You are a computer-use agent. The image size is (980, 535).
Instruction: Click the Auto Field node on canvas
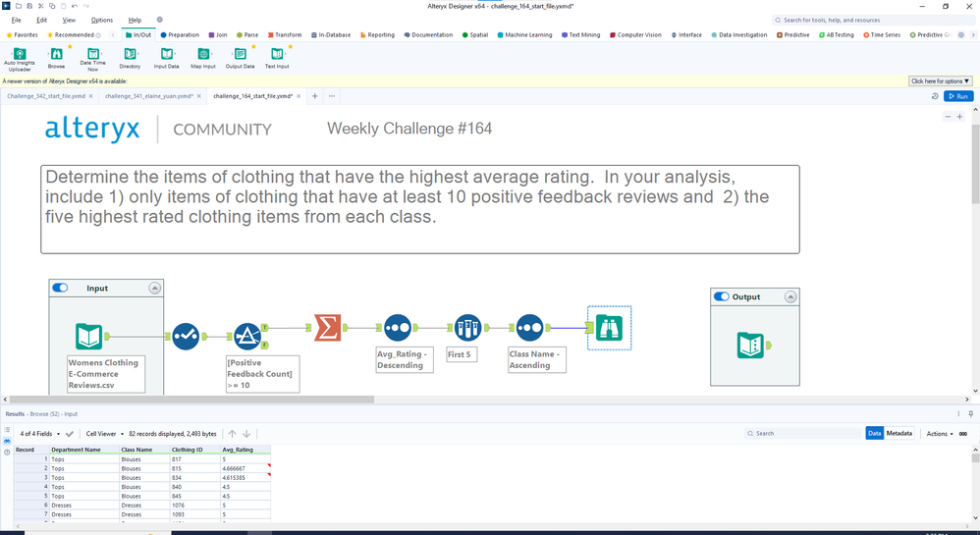pyautogui.click(x=186, y=337)
